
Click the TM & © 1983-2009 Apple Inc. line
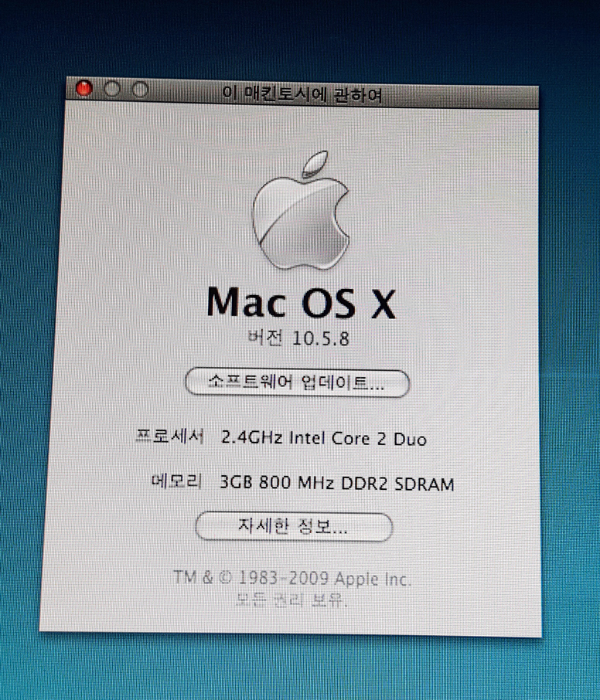pyautogui.click(x=292, y=578)
